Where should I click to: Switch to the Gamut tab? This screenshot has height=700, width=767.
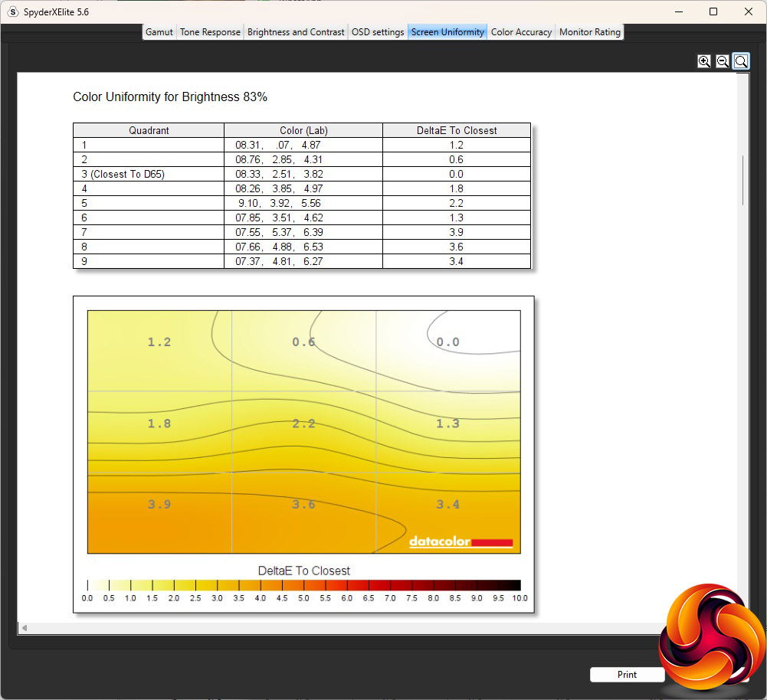[x=159, y=31]
